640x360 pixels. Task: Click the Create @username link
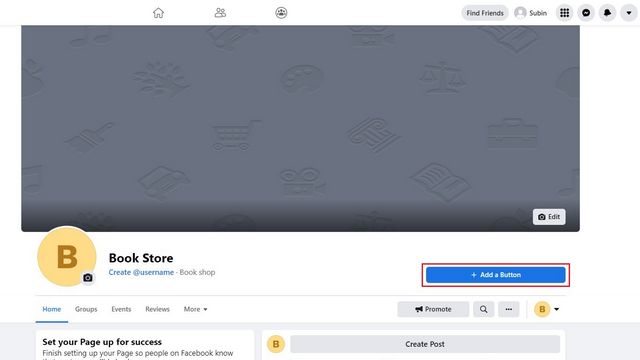coord(141,272)
